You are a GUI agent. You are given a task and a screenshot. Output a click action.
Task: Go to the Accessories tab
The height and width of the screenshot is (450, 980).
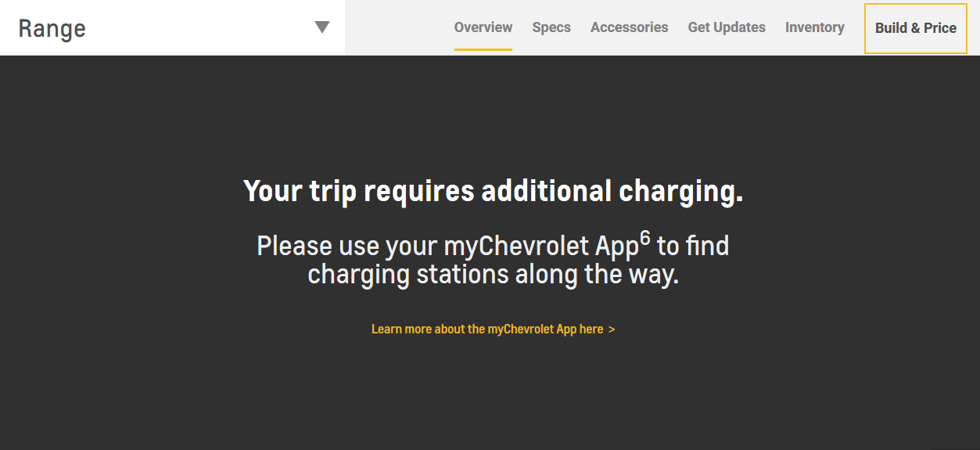click(629, 27)
